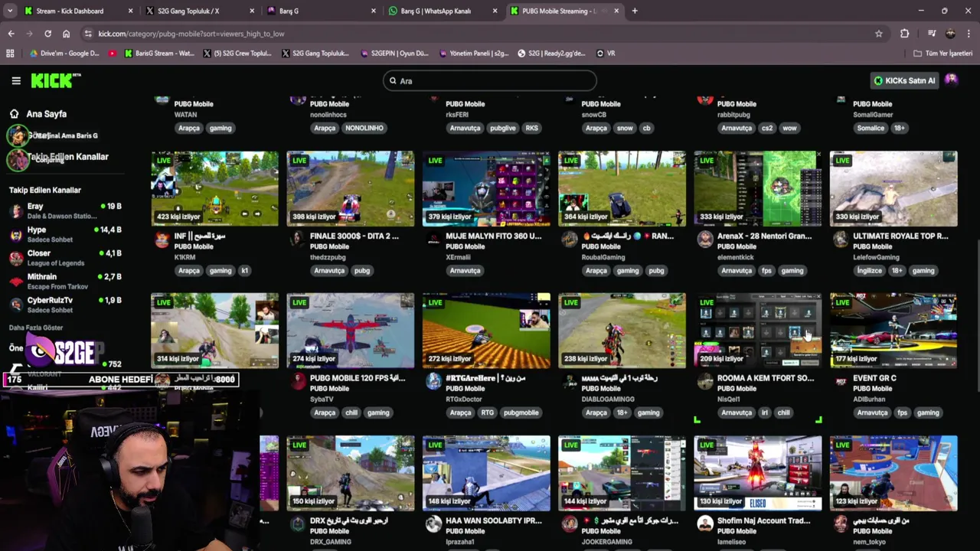Click pubglive tag under rksFERI

tap(503, 128)
